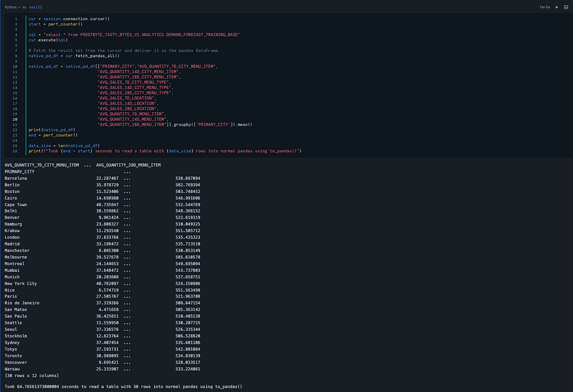Run cell22 with the play icon

point(557,7)
